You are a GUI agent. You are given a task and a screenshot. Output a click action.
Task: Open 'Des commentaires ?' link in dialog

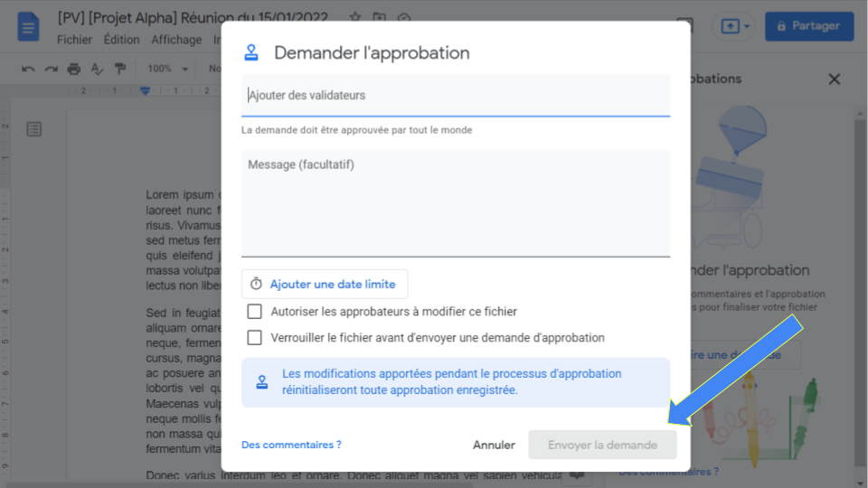(x=291, y=445)
